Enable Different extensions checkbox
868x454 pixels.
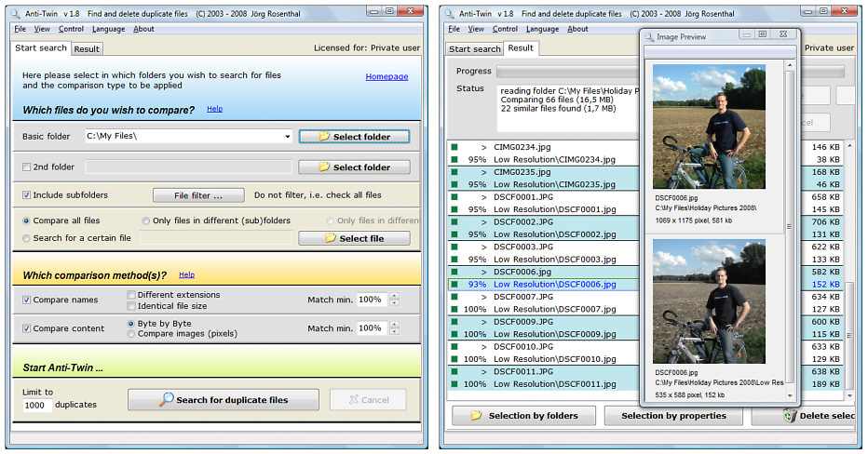point(131,295)
